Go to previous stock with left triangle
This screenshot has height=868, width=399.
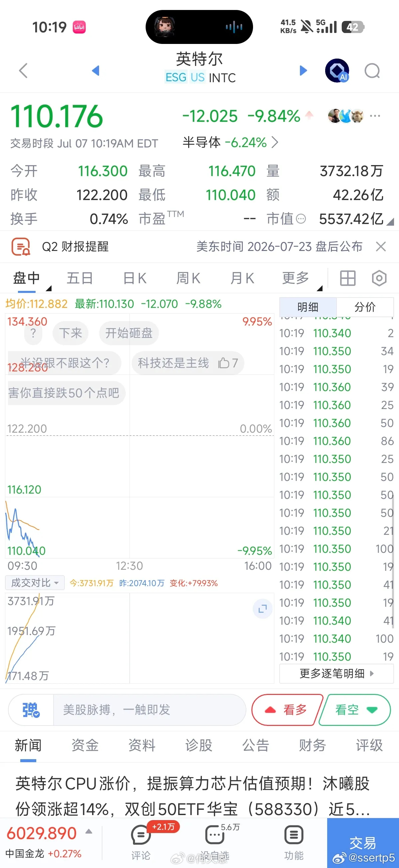click(x=96, y=71)
